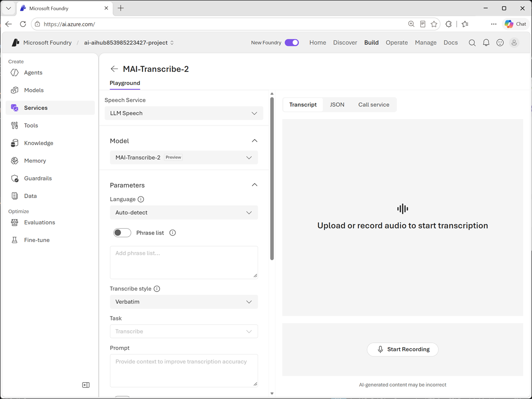
Task: Open the Speech Service dropdown
Action: [184, 113]
